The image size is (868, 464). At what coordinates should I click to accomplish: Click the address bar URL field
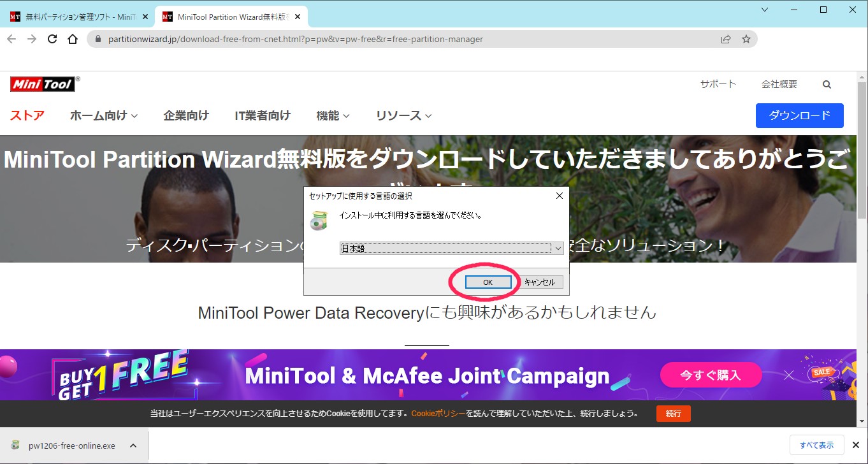click(x=408, y=39)
